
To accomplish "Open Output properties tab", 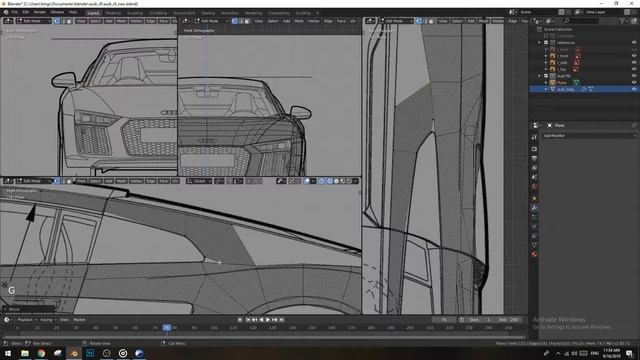I will (534, 158).
